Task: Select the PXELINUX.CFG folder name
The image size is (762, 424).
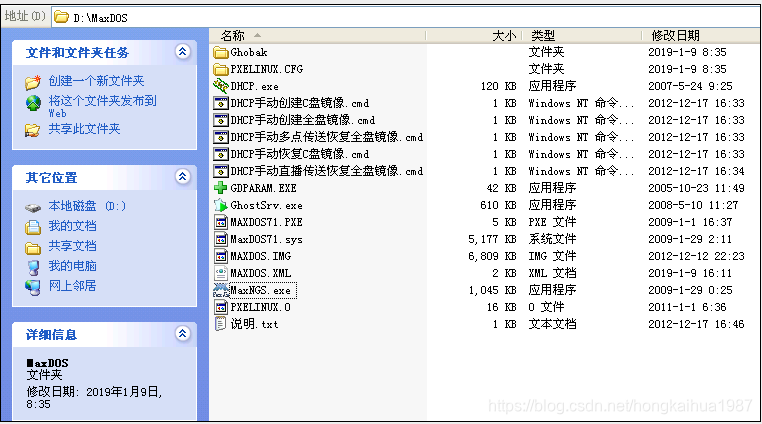Action: [267, 70]
